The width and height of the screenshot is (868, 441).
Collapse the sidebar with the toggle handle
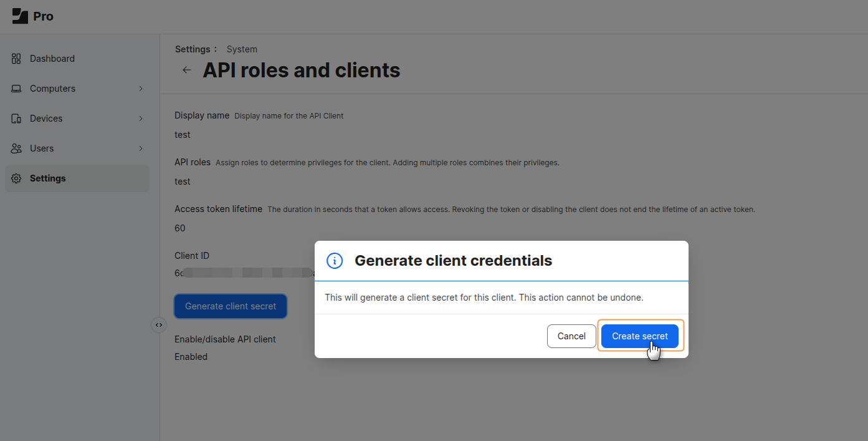159,325
